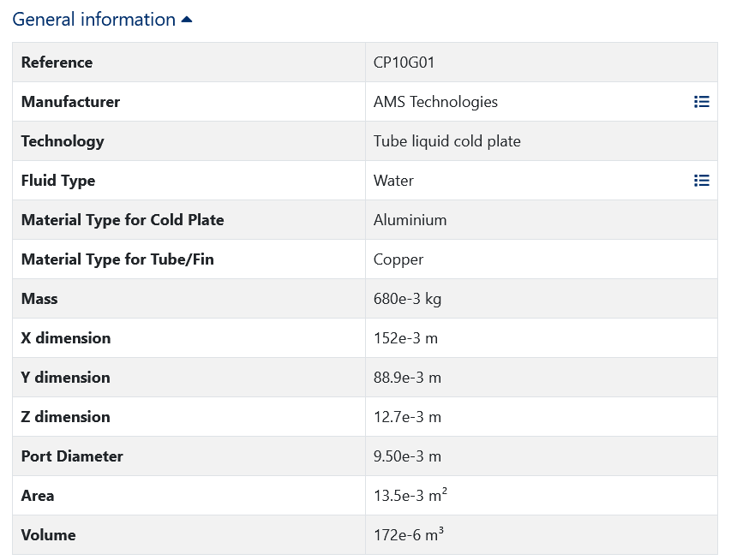Select the Technology row label

click(x=63, y=141)
